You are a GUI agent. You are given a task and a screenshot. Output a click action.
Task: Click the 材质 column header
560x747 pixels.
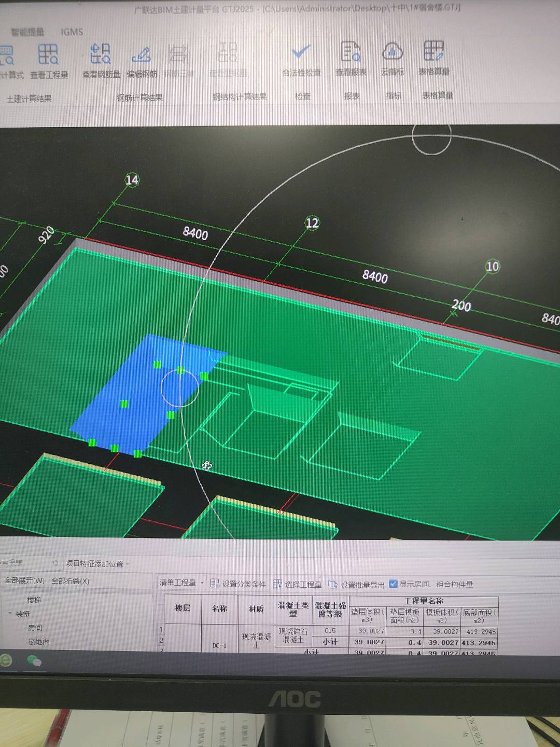click(256, 609)
